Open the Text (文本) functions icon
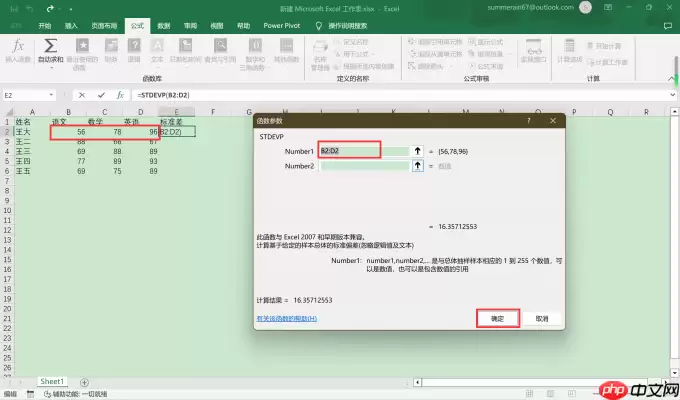The height and width of the screenshot is (400, 680). (157, 45)
